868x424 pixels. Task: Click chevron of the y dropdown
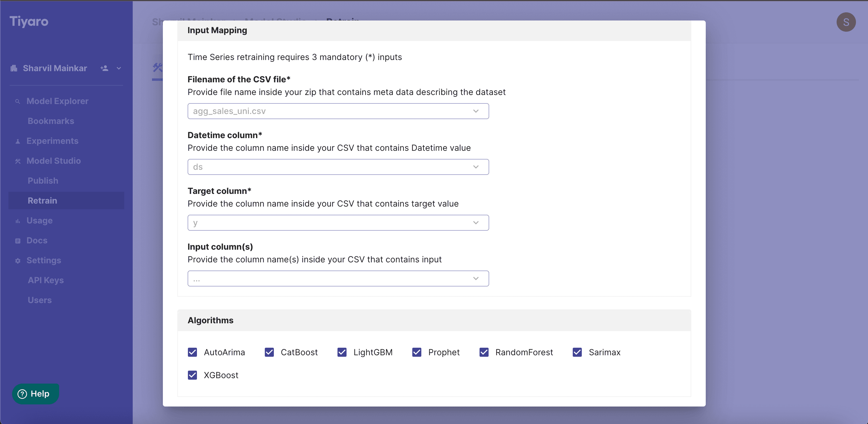pyautogui.click(x=476, y=223)
